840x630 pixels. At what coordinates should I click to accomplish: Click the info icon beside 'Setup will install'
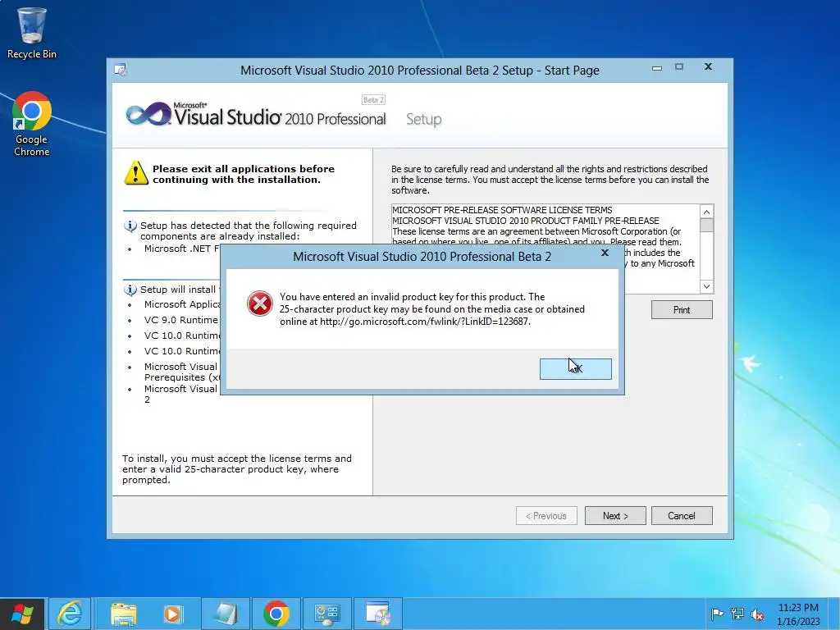coord(130,290)
